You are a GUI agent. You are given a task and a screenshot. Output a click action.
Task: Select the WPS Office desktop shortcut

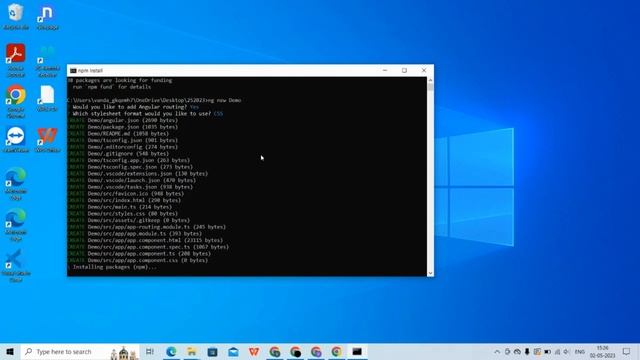point(47,140)
